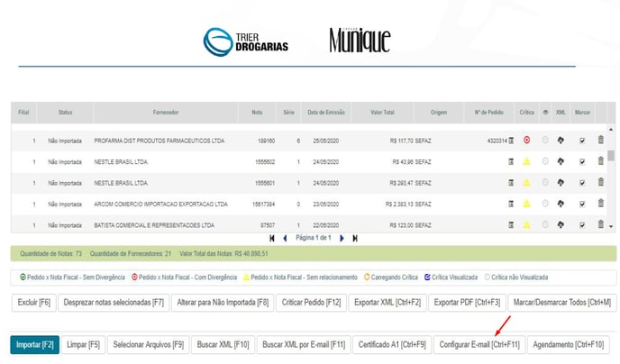
Task: Open the yellow warning critique on the BATISTA row
Action: [x=526, y=225]
